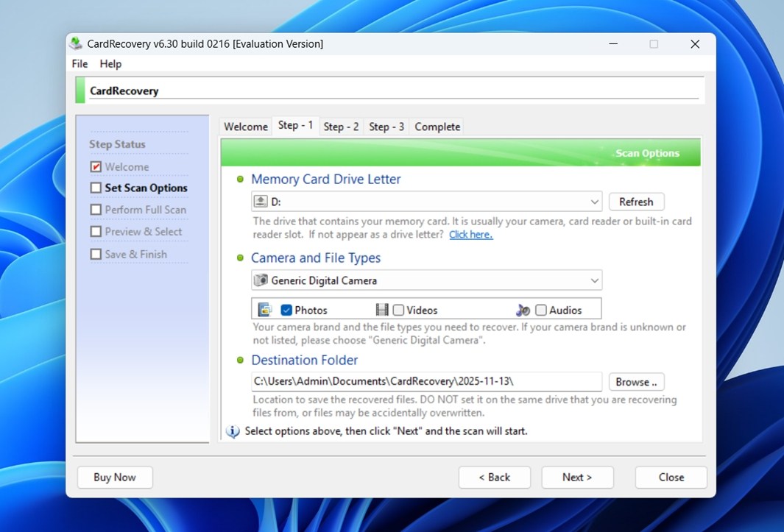Open the Help menu
This screenshot has height=532, width=784.
[x=110, y=64]
